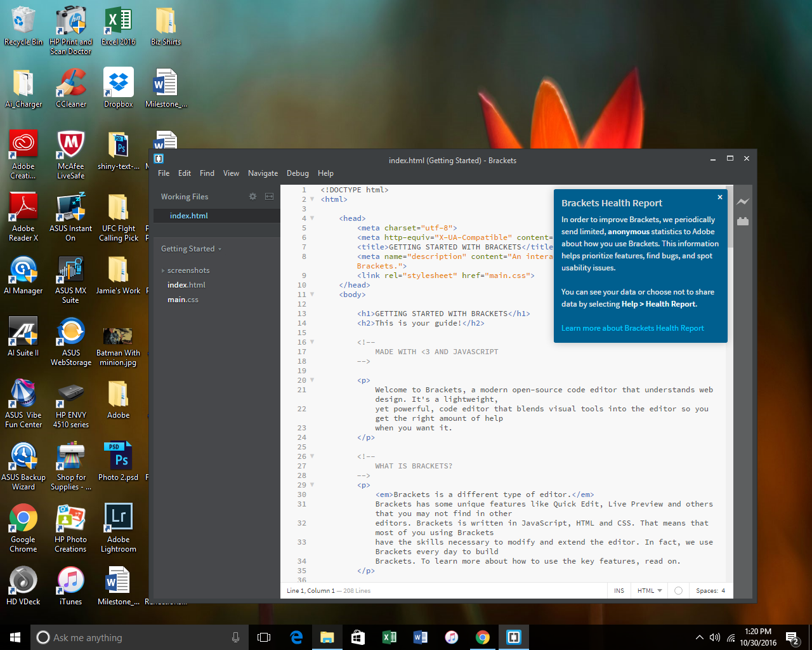Click the Working Files panel header

[x=185, y=197]
